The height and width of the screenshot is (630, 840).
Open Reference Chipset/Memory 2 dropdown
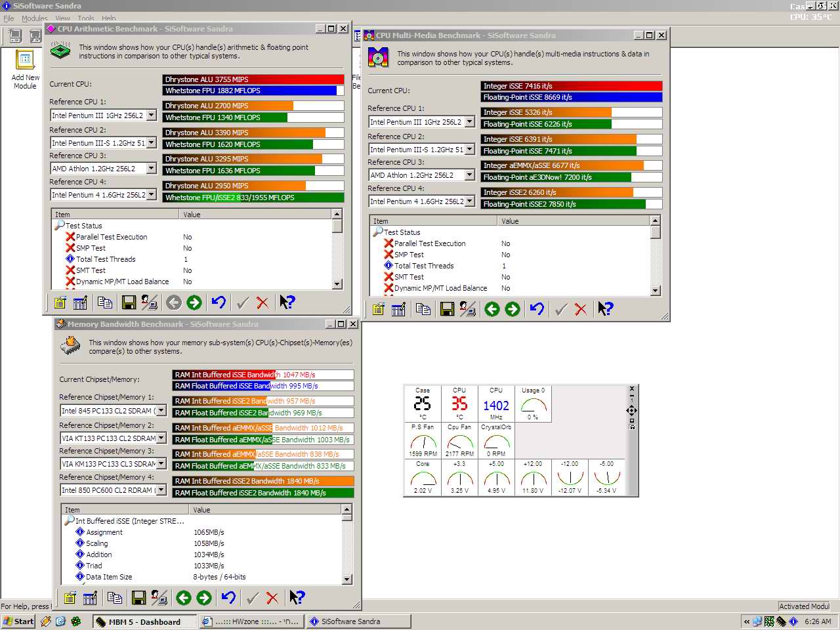point(161,438)
